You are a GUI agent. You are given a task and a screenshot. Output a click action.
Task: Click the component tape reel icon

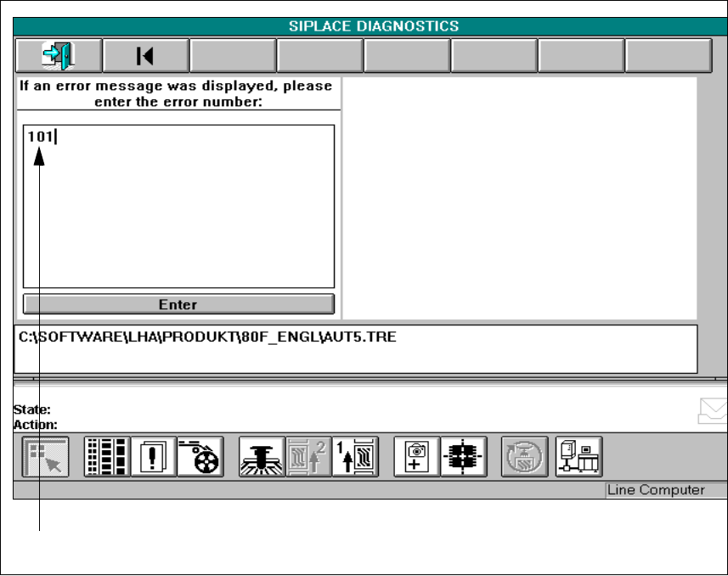(200, 456)
